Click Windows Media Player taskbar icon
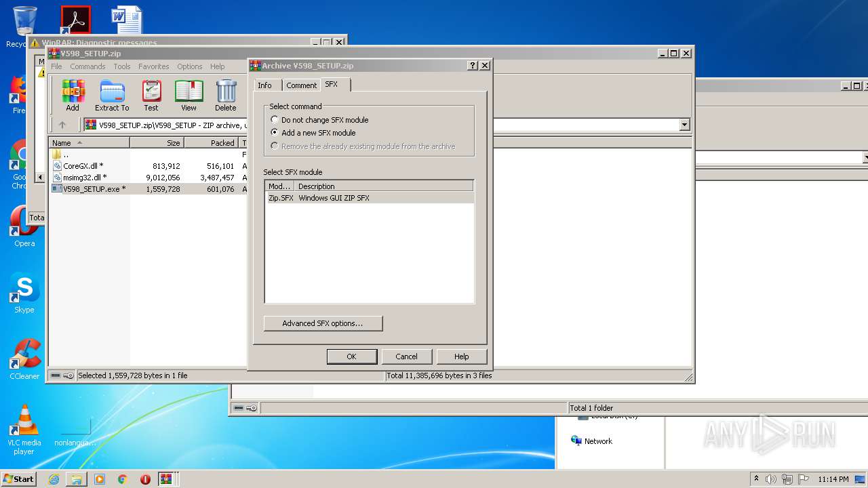Image resolution: width=868 pixels, height=488 pixels. 100,479
